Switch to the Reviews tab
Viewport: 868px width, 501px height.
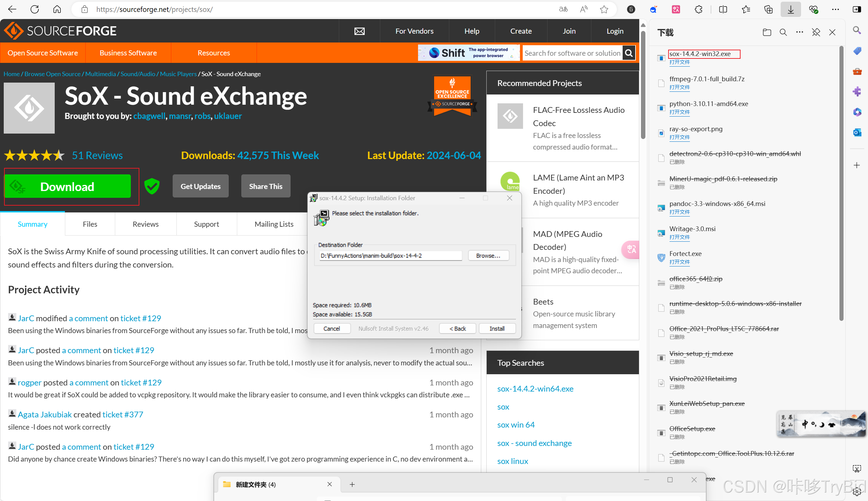pos(145,224)
